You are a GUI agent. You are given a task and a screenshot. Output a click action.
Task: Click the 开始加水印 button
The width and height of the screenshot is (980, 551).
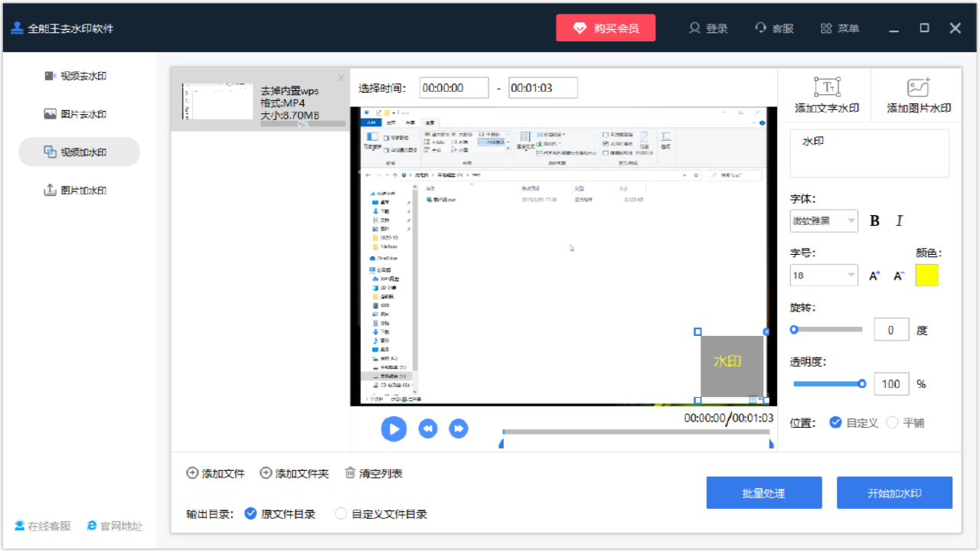[x=894, y=492]
